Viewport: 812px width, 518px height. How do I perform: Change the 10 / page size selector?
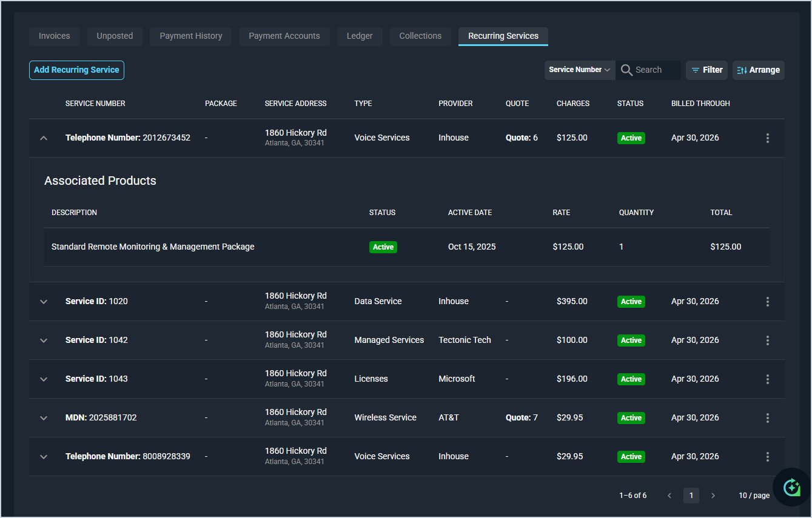[754, 496]
